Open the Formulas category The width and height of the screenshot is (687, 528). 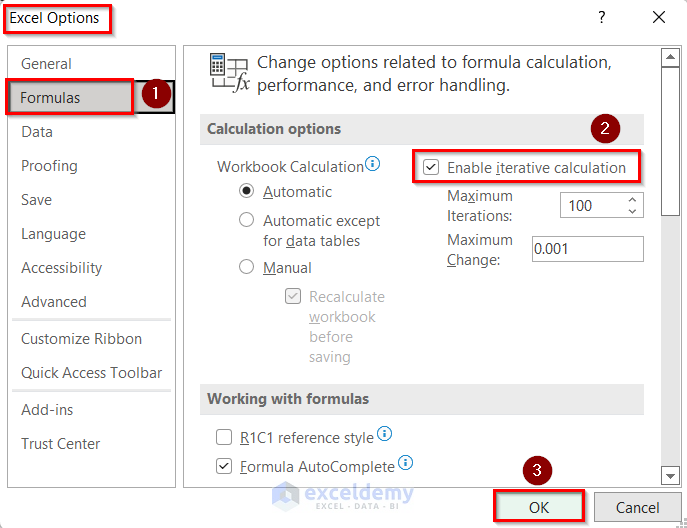[51, 98]
